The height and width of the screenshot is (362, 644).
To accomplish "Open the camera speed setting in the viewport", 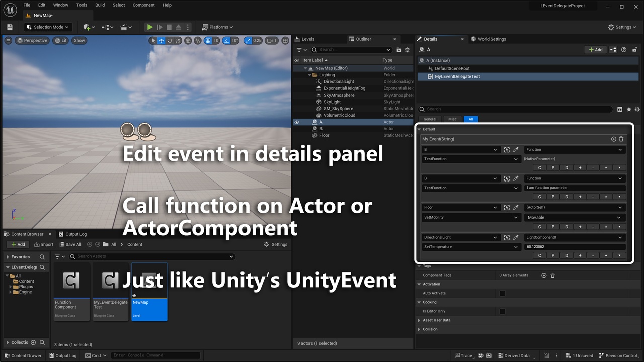I will 271,41.
